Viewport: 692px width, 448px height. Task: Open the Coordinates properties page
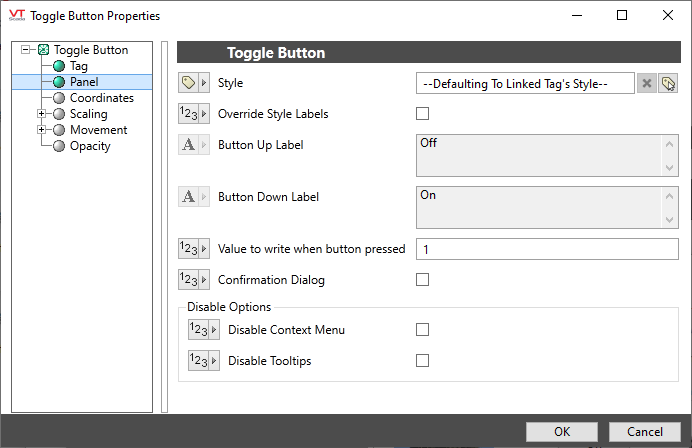[101, 98]
